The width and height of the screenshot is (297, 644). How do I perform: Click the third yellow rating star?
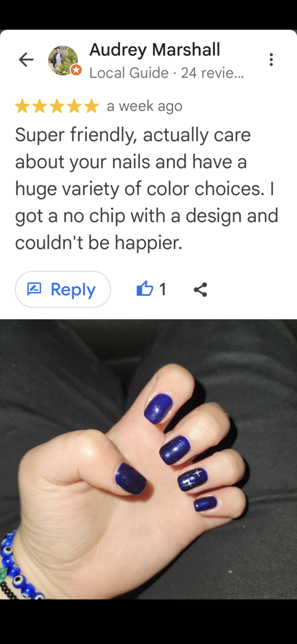(x=57, y=106)
